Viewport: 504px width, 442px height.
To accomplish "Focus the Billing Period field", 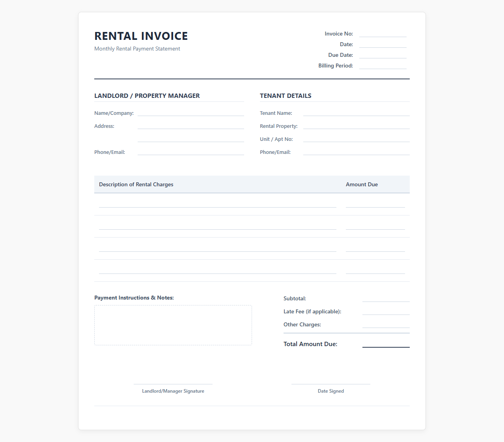I will point(383,65).
